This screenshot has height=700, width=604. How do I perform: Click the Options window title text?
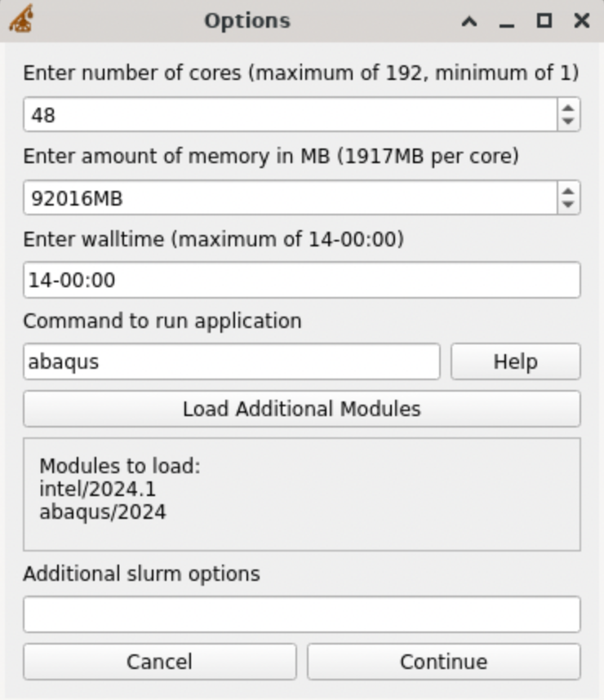pyautogui.click(x=247, y=21)
